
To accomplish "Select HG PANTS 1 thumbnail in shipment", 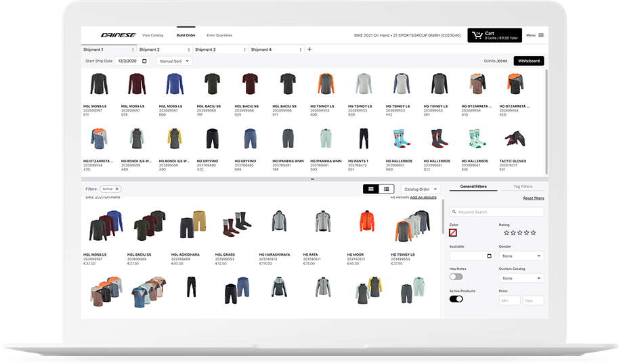I will click(364, 139).
